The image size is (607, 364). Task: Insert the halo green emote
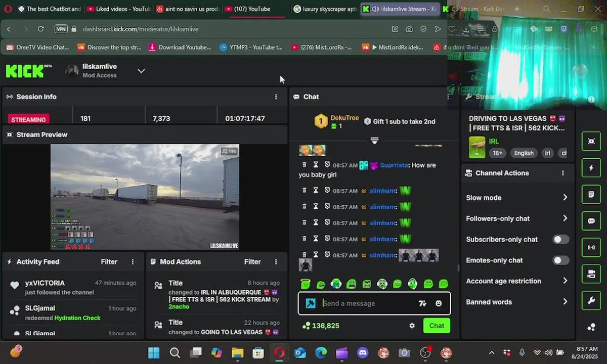click(x=305, y=284)
